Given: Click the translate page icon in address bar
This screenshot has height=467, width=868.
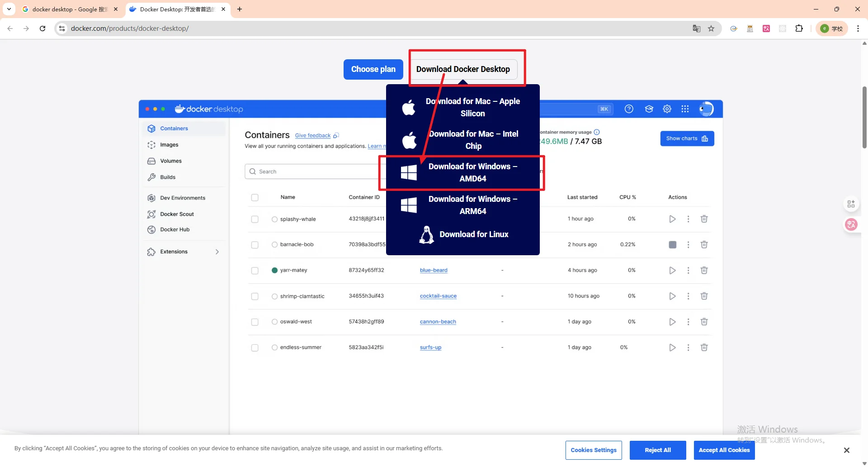Looking at the screenshot, I should tap(696, 29).
